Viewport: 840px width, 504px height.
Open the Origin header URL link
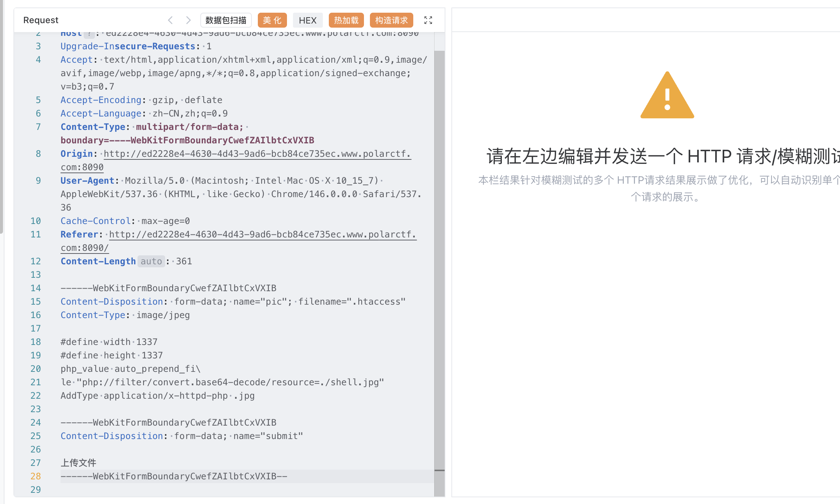point(236,161)
